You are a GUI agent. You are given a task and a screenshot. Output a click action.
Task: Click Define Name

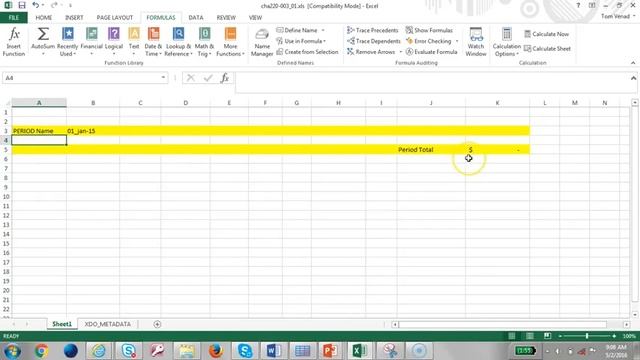[x=297, y=30]
